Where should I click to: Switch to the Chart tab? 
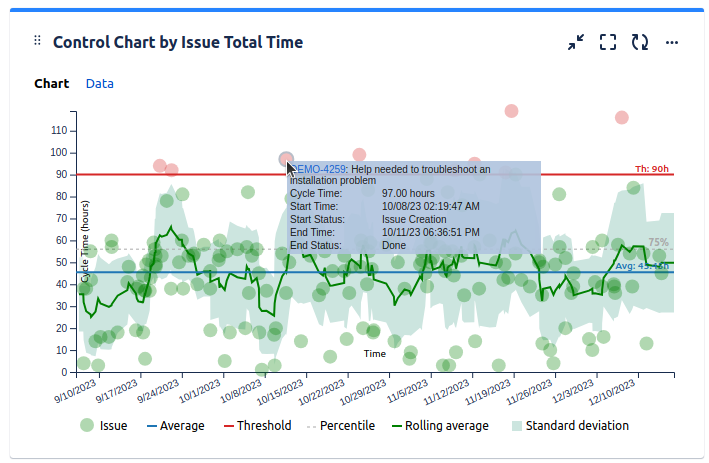pos(52,84)
